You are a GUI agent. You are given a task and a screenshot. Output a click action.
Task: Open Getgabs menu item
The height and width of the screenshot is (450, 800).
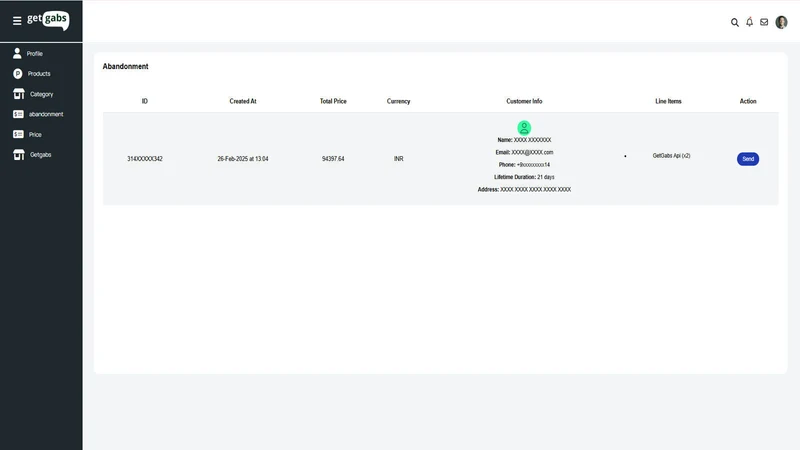(41, 155)
